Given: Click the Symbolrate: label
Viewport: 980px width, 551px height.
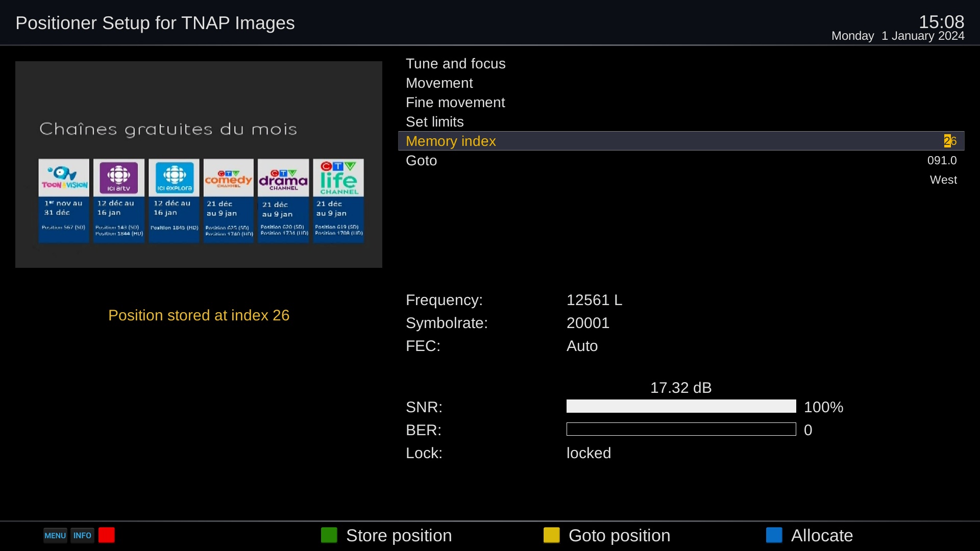Looking at the screenshot, I should tap(447, 323).
